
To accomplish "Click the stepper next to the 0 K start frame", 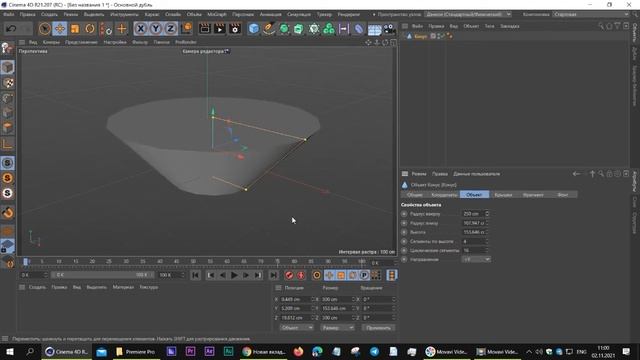I will point(45,275).
